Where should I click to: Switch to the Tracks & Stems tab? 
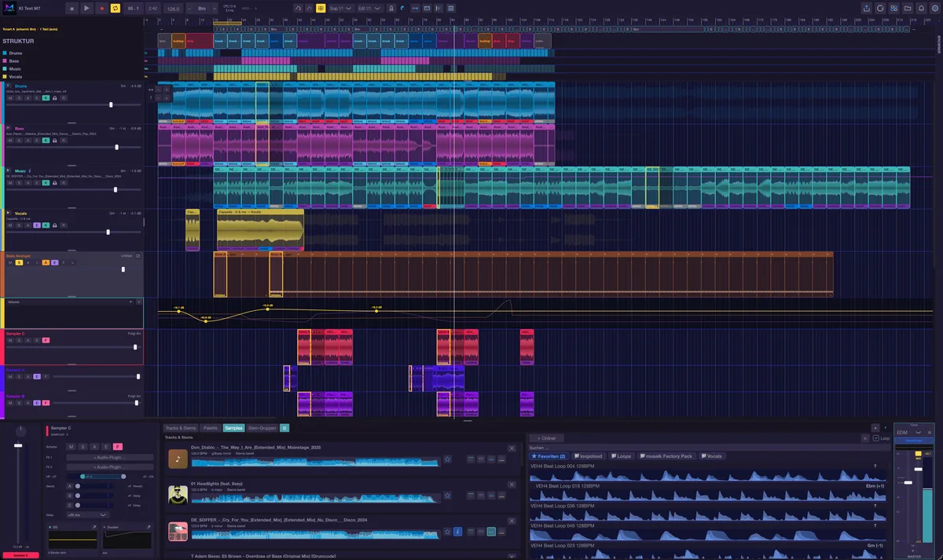tap(181, 428)
